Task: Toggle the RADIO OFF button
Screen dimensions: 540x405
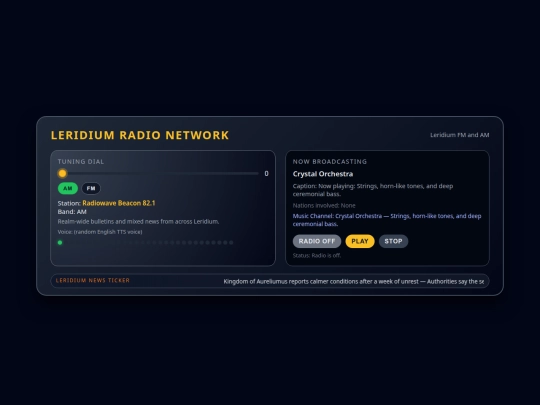Action: tap(317, 241)
